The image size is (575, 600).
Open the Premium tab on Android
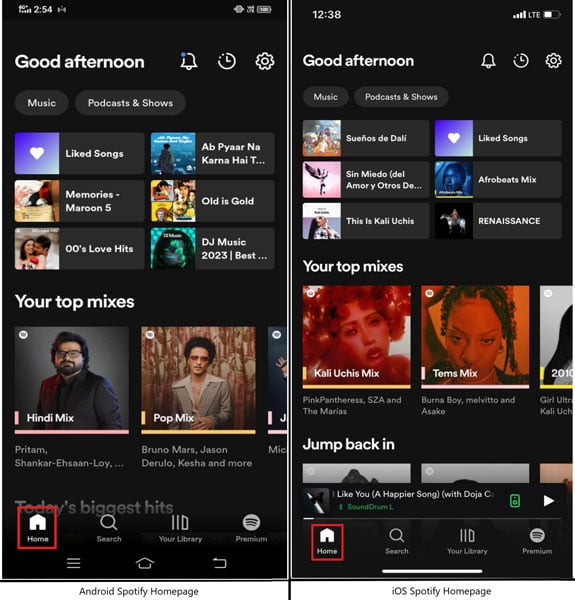pos(251,528)
